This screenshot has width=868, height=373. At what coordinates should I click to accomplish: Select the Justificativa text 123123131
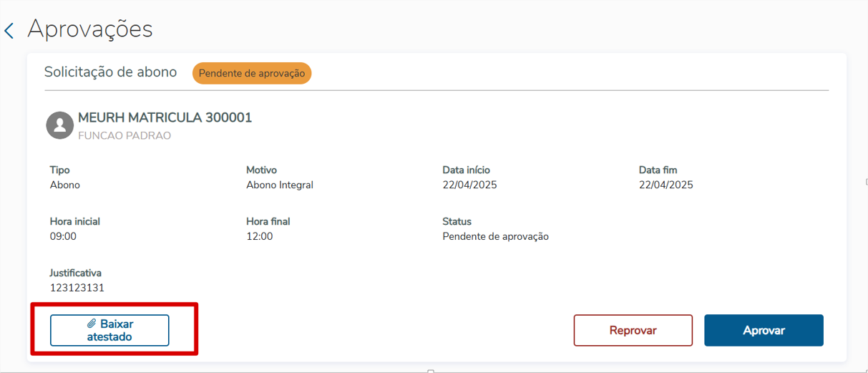click(x=77, y=288)
